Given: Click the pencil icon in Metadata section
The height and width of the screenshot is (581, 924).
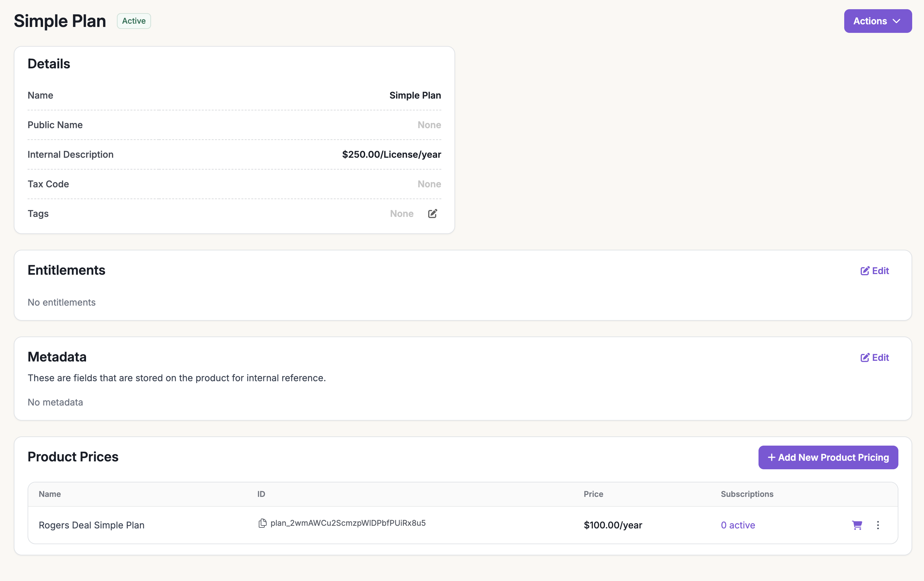Looking at the screenshot, I should pos(865,358).
